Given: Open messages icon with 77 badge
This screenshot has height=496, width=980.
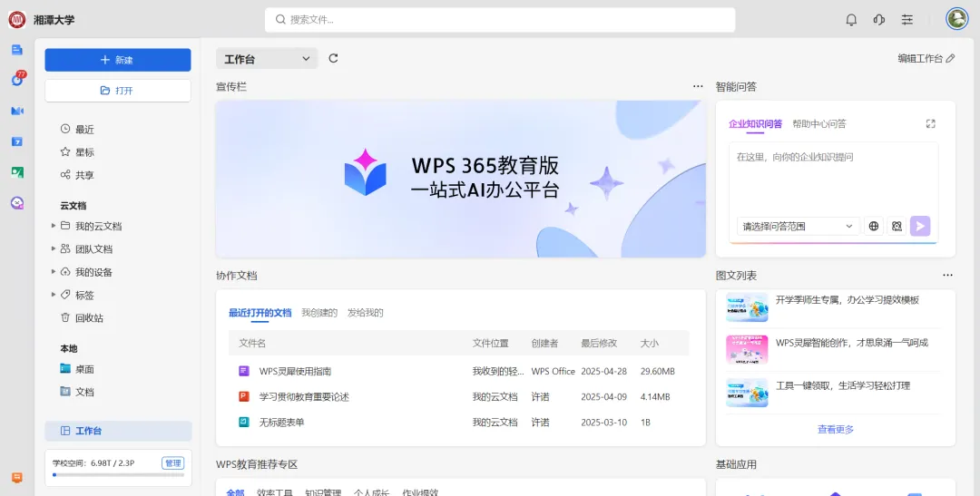Looking at the screenshot, I should click(17, 79).
